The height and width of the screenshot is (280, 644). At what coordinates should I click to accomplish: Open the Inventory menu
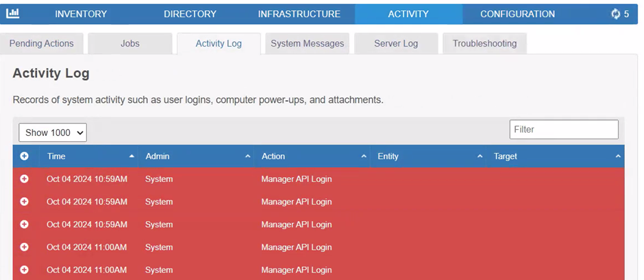coord(81,14)
